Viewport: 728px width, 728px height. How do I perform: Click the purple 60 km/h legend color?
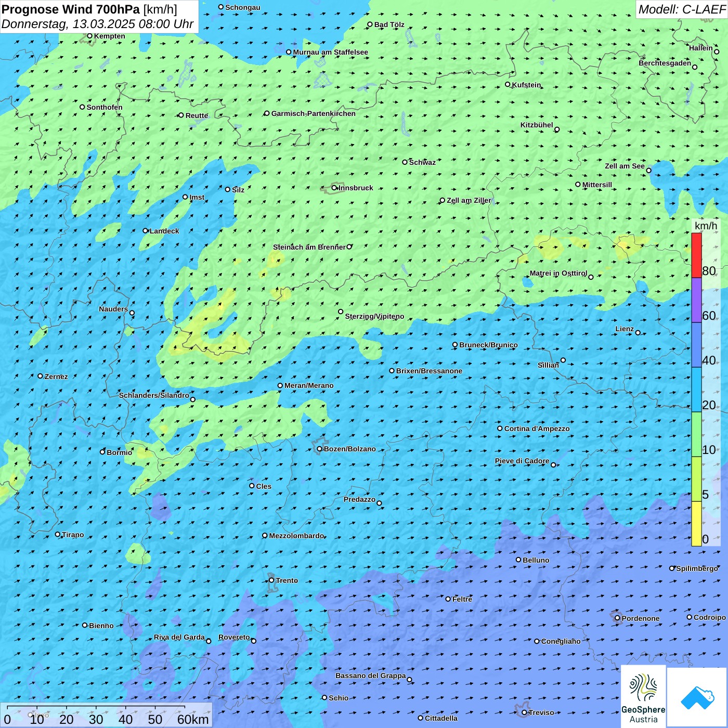click(x=696, y=300)
